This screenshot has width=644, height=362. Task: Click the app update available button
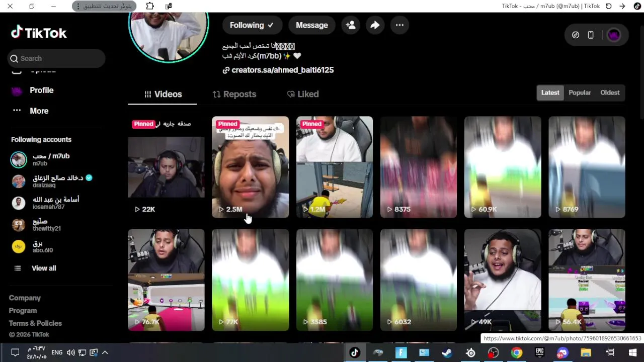(104, 6)
